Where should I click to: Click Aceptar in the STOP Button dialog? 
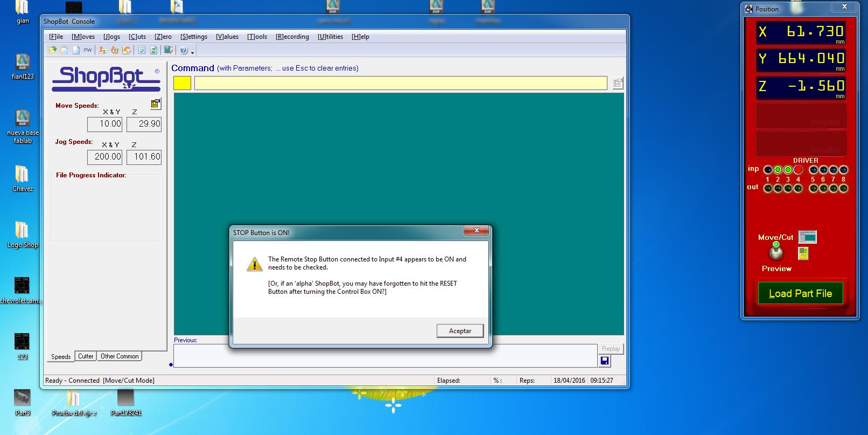[x=460, y=331]
